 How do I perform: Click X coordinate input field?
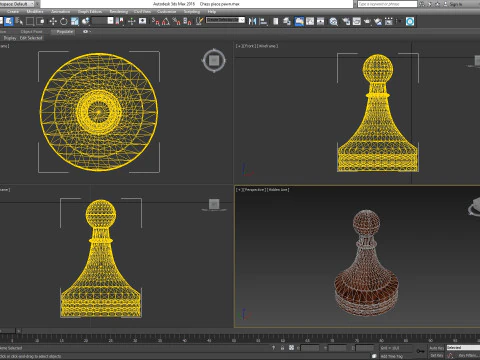click(x=310, y=348)
